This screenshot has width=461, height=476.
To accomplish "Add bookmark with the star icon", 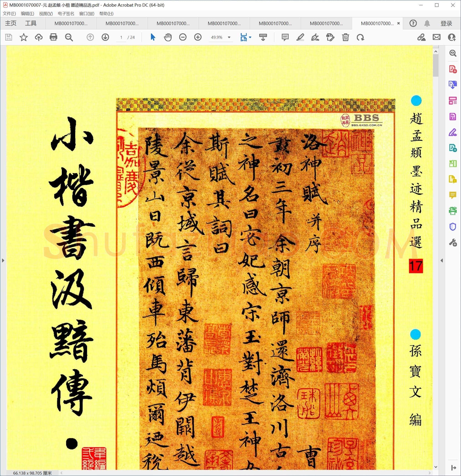I will point(23,37).
